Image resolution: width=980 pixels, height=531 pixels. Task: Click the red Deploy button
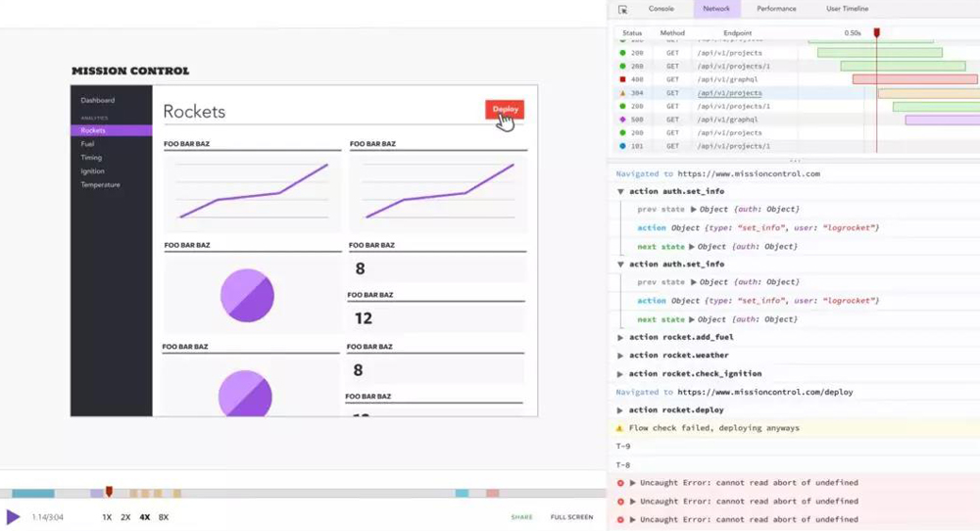(505, 110)
